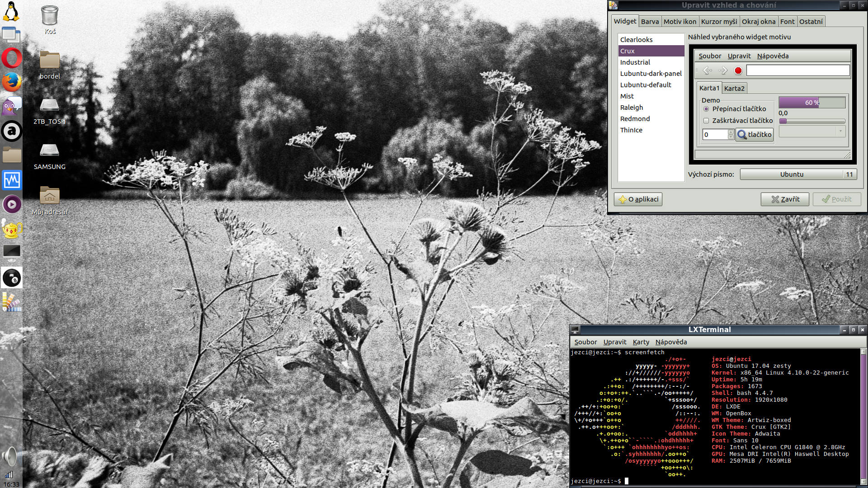Launch the golden teapot application

point(11,229)
